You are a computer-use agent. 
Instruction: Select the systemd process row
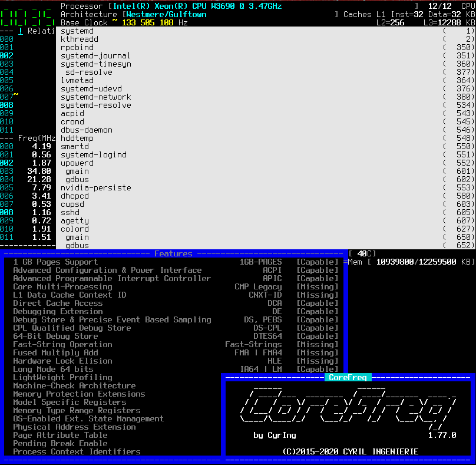[x=266, y=31]
